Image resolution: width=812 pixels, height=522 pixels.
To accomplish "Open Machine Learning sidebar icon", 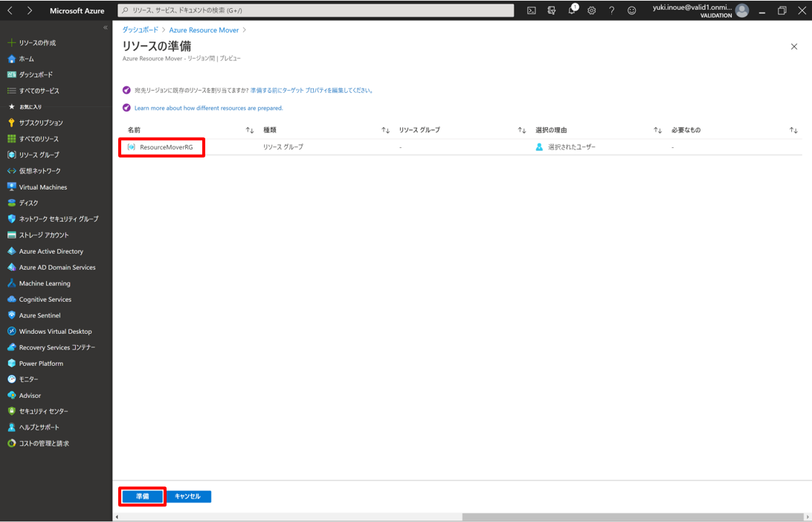I will coord(11,283).
